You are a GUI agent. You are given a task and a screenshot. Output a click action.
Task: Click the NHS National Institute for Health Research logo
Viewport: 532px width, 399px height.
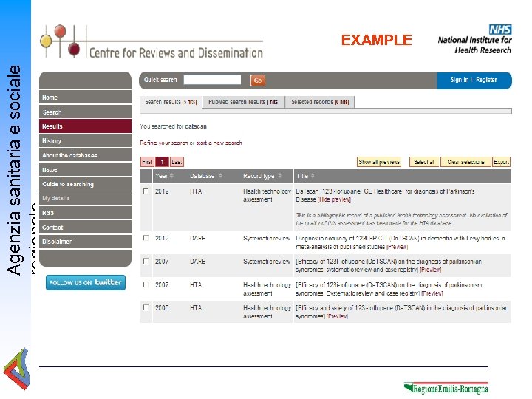point(474,39)
